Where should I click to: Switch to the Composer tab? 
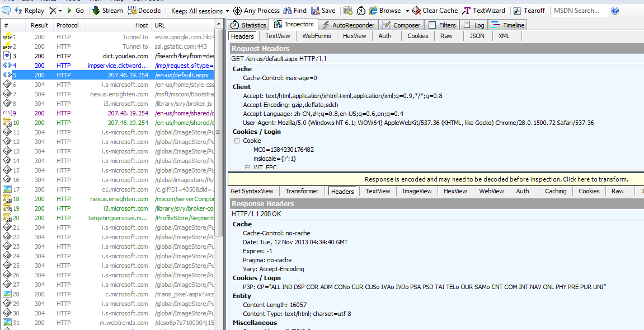click(x=401, y=25)
